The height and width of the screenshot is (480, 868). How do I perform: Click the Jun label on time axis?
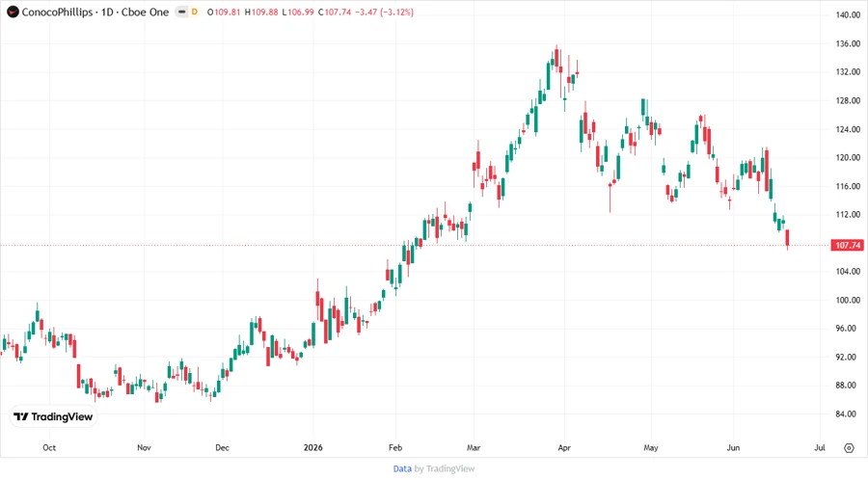(733, 448)
